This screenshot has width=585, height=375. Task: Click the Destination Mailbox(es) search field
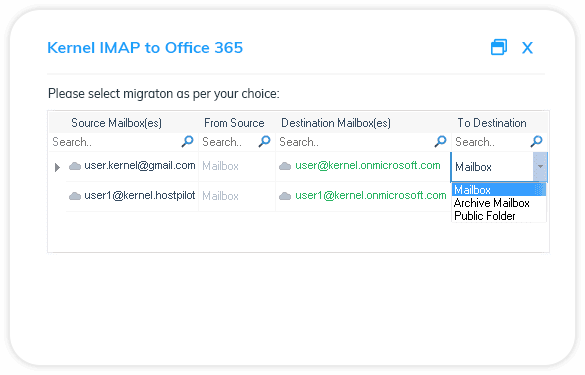click(x=356, y=142)
